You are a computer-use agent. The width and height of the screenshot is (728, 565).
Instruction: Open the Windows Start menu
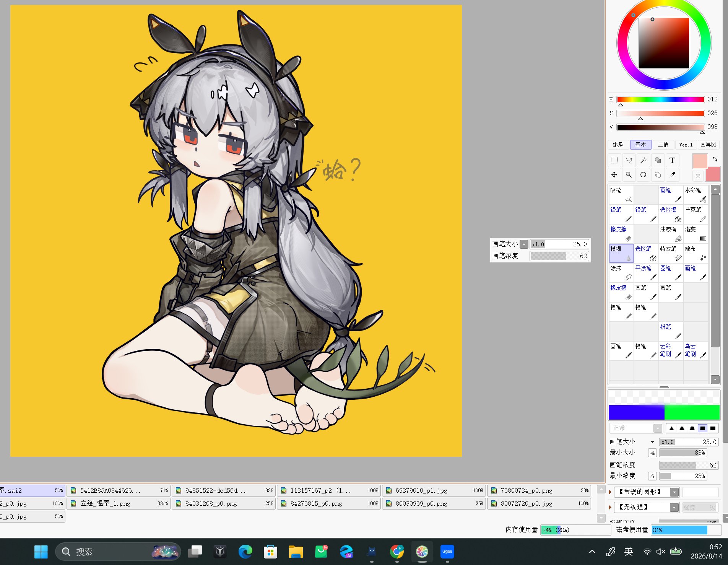click(x=41, y=552)
